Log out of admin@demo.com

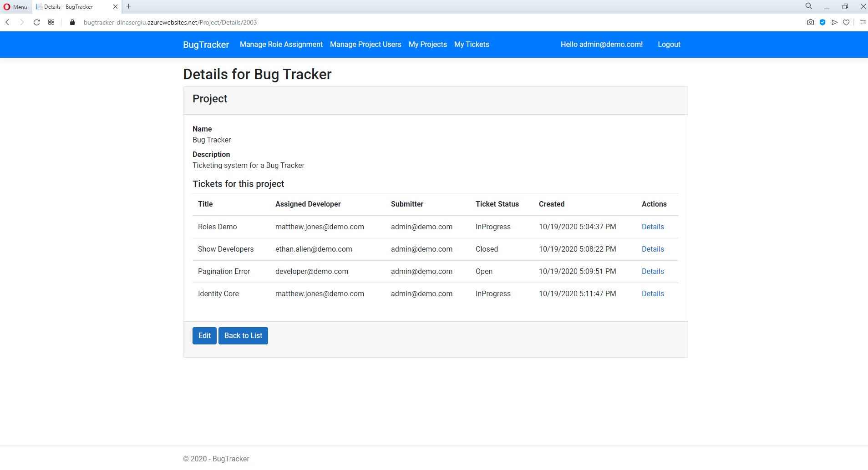(x=669, y=44)
